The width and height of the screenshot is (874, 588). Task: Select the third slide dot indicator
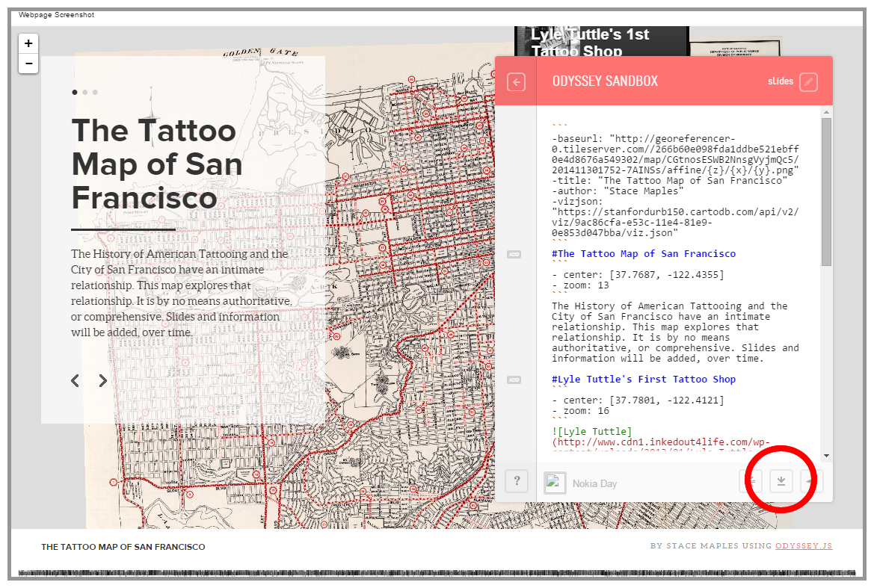point(95,93)
